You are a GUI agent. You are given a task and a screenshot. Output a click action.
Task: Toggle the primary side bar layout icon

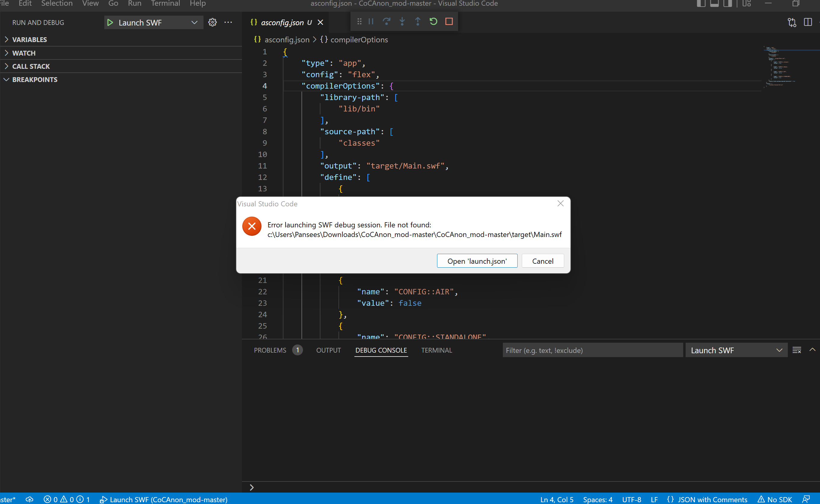701,4
